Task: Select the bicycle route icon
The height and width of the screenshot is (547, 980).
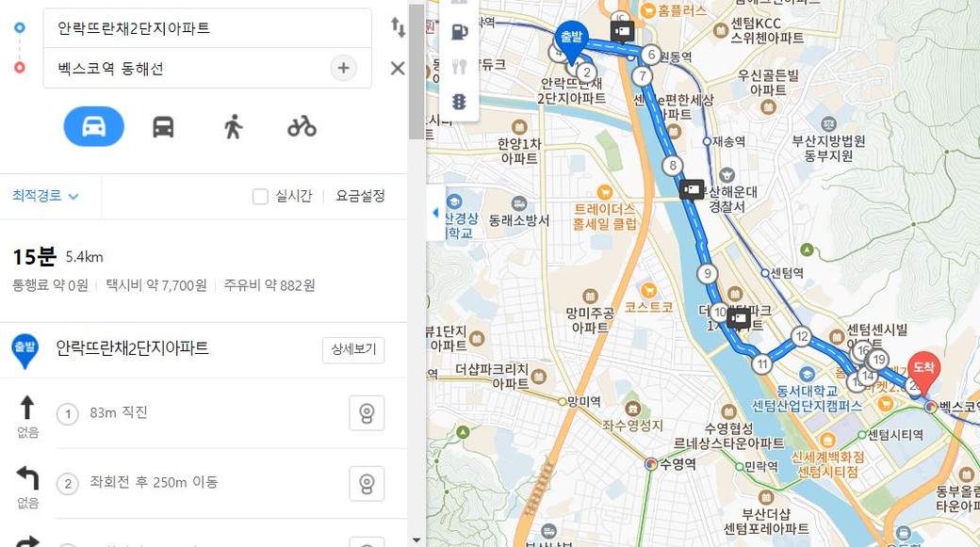Action: click(x=302, y=127)
